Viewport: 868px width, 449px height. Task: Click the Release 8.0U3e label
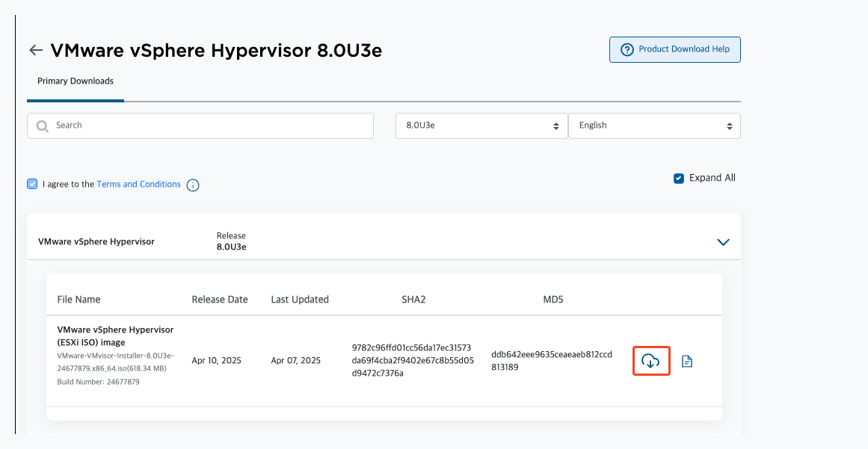232,241
